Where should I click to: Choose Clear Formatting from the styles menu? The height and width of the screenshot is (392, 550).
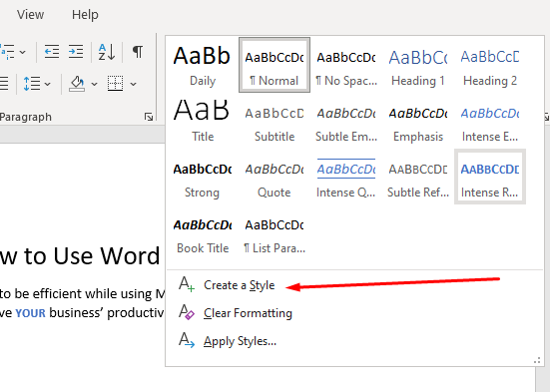[248, 313]
